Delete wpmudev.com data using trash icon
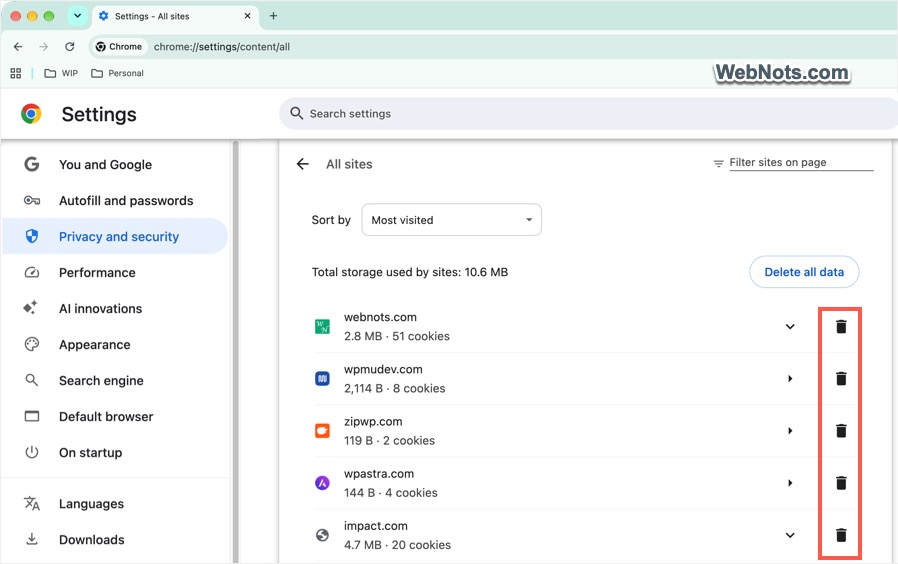Screen dimensions: 898x564 click(841, 378)
